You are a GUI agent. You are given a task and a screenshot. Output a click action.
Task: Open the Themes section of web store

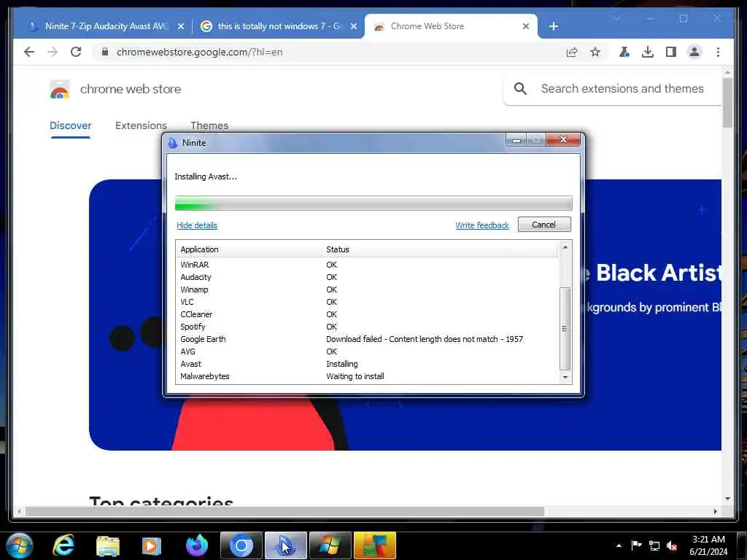pos(209,125)
